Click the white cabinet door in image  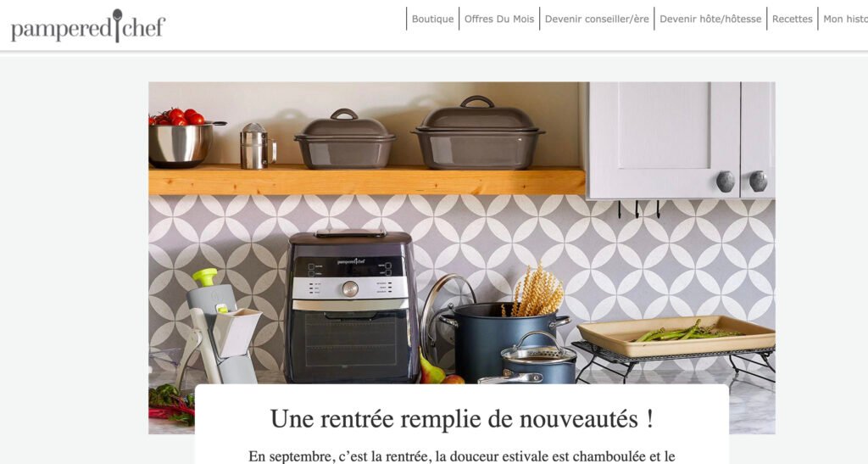tap(664, 140)
